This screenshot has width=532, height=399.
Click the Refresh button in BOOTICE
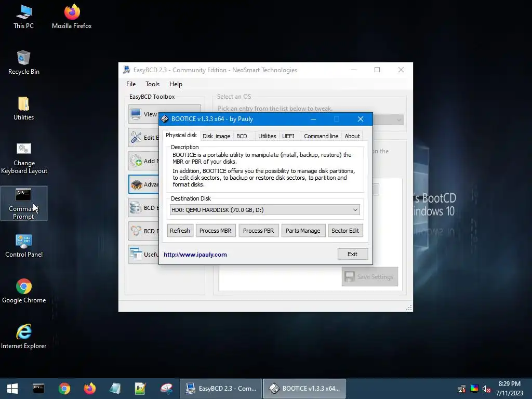click(x=180, y=231)
